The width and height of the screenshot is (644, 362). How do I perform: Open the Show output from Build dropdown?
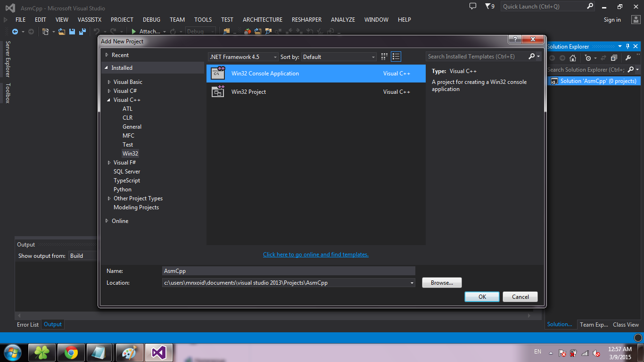pyautogui.click(x=83, y=256)
